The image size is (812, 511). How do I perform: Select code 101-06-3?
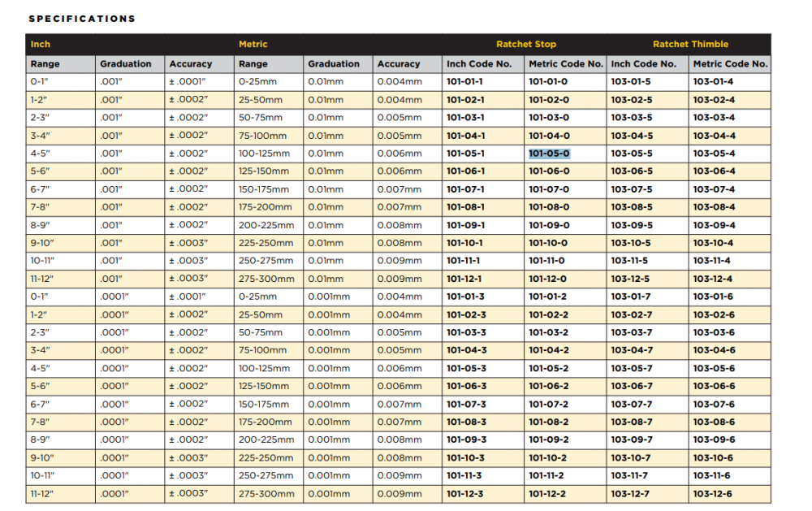(x=467, y=386)
